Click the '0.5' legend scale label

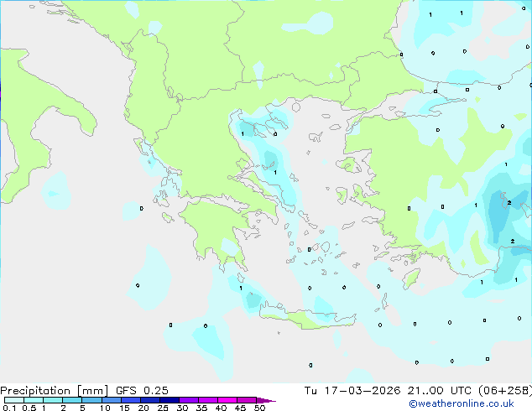point(29,408)
